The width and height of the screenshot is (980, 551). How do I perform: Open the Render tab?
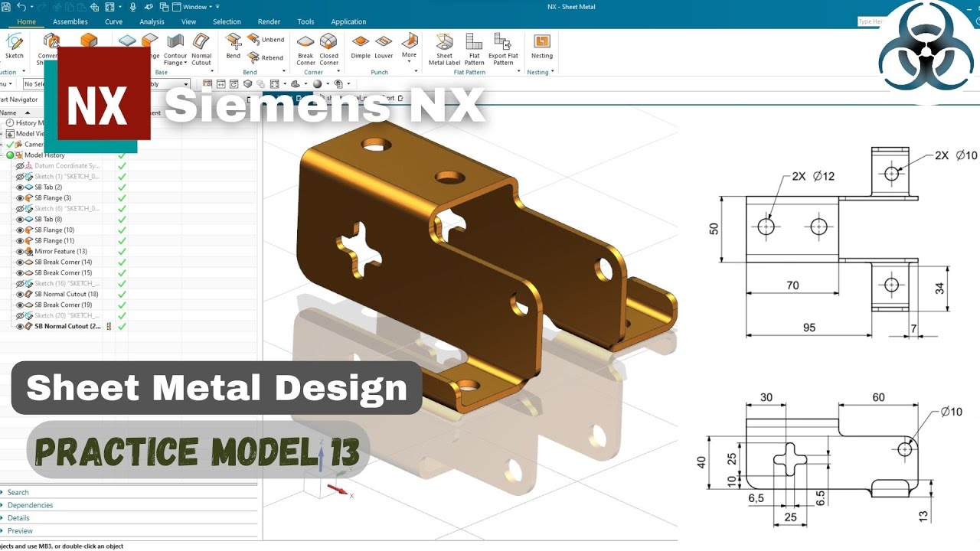point(269,21)
